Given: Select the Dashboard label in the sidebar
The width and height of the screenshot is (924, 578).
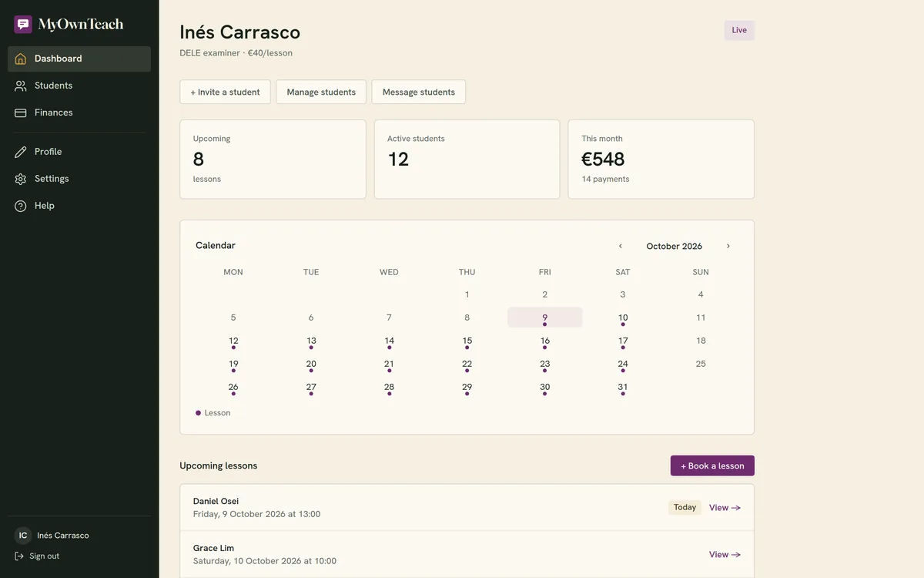Looking at the screenshot, I should [x=58, y=59].
